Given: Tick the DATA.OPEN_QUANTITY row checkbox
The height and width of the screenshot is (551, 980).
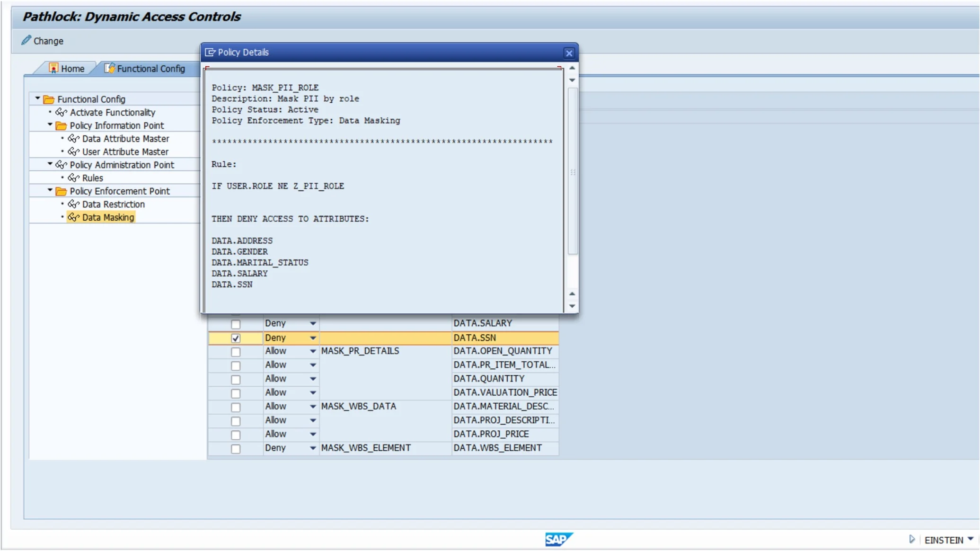Looking at the screenshot, I should pos(236,352).
